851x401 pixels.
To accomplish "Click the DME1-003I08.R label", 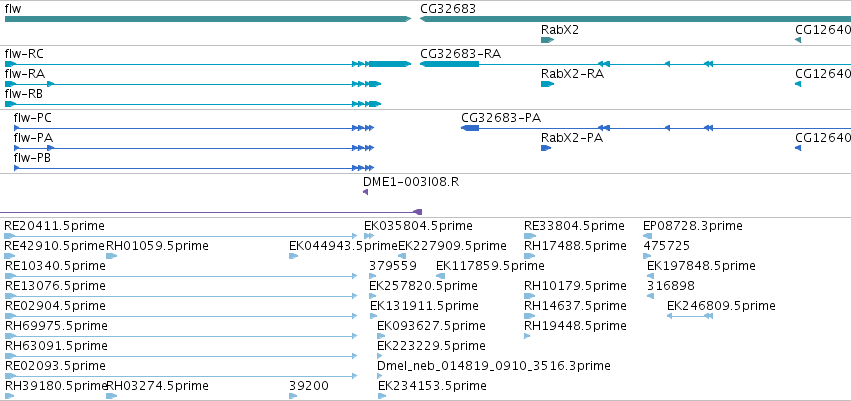I will (x=411, y=182).
